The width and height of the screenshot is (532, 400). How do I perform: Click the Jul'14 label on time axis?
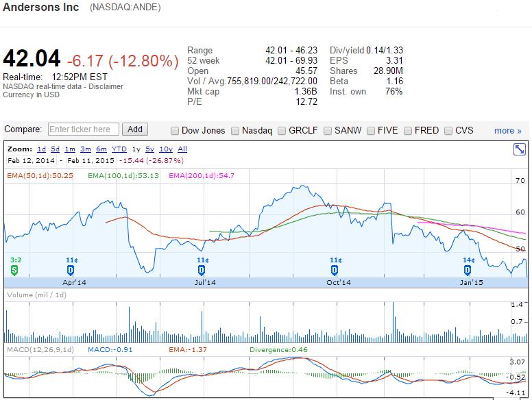205,282
